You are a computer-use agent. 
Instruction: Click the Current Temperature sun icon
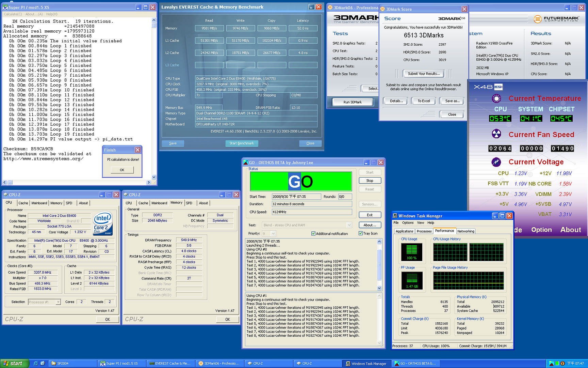496,98
